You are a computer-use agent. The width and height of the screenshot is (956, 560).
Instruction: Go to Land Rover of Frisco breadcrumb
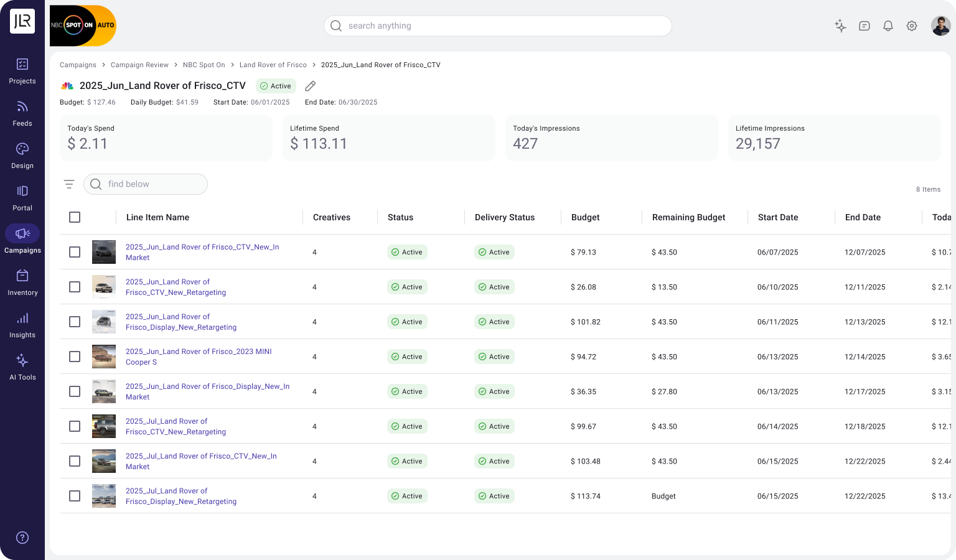(273, 65)
